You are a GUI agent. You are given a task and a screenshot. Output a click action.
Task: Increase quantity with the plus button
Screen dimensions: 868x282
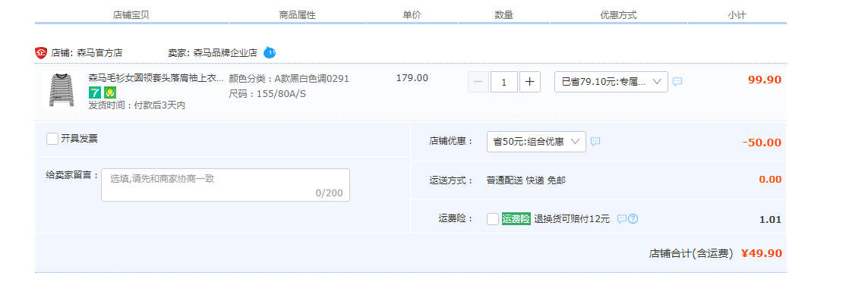tap(530, 82)
